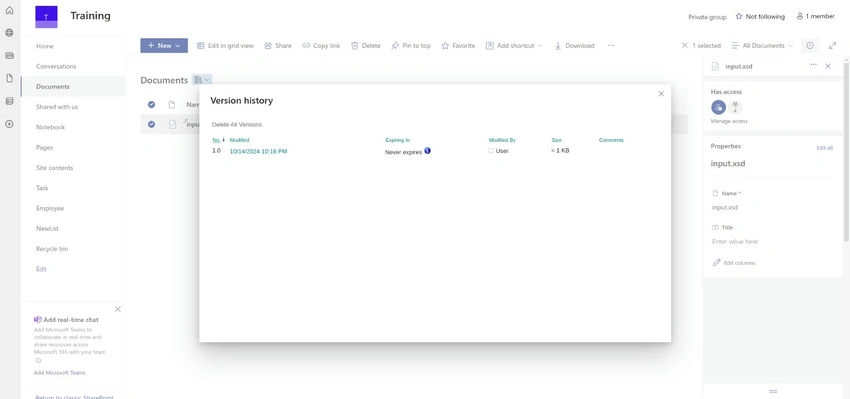Open the news icon in app bar
Image resolution: width=850 pixels, height=399 pixels.
click(9, 55)
